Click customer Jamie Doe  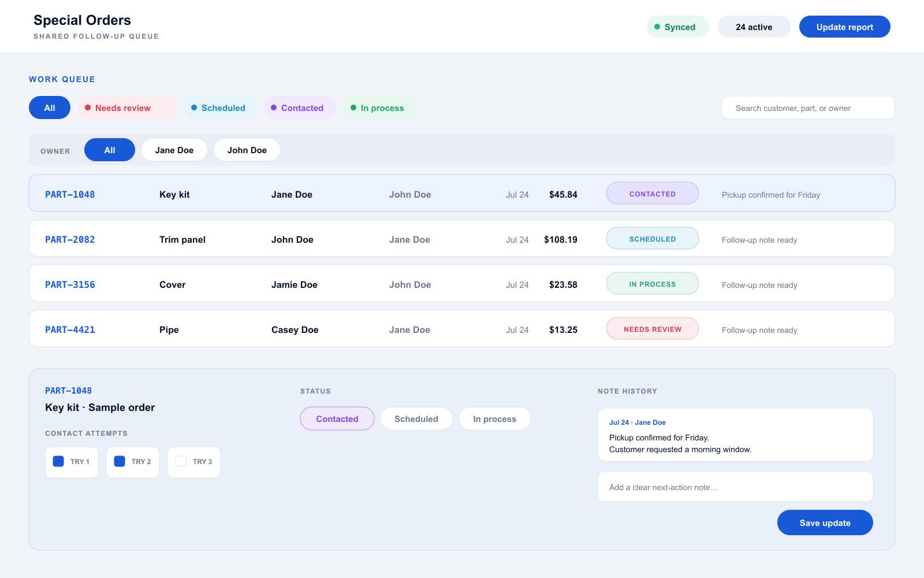coord(294,284)
